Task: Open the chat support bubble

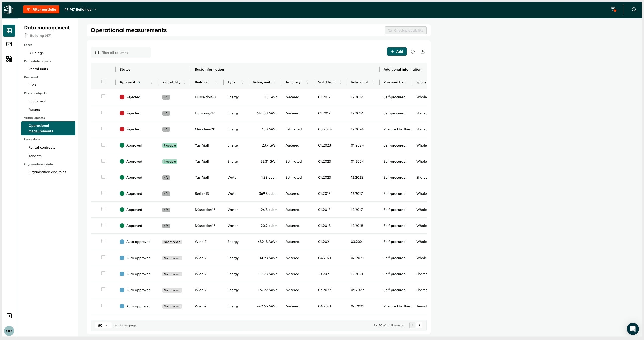Action: coord(633,329)
